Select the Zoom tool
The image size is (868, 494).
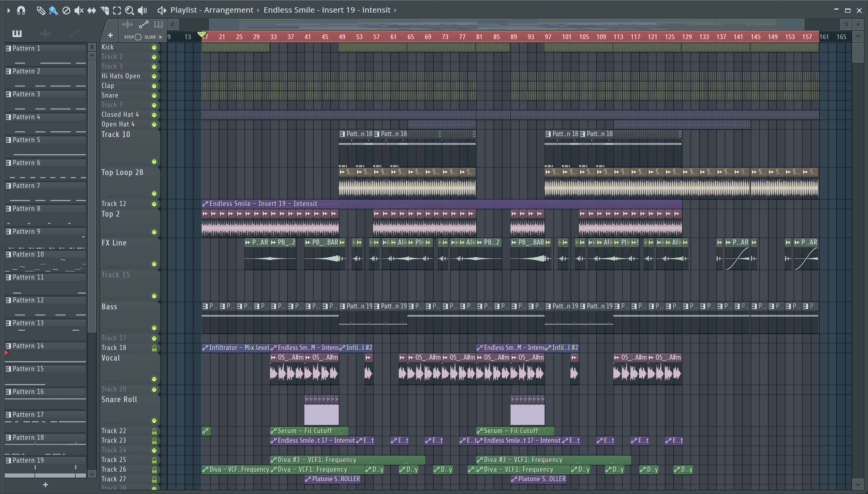coord(129,11)
